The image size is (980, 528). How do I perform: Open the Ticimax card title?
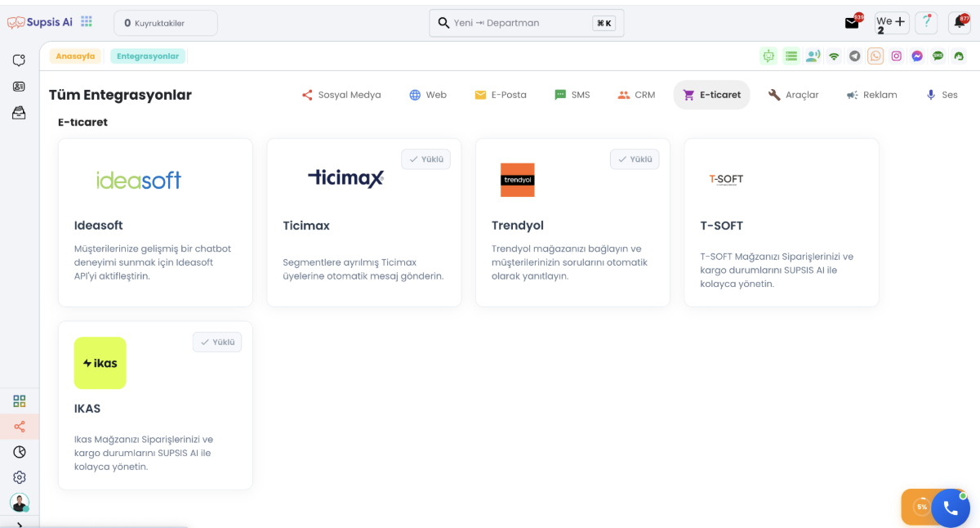pyautogui.click(x=306, y=226)
